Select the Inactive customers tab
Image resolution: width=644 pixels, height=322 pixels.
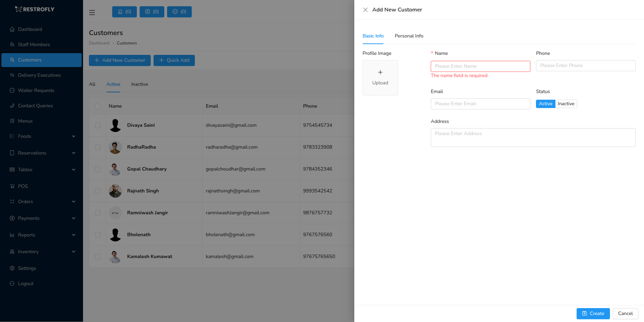pyautogui.click(x=139, y=84)
